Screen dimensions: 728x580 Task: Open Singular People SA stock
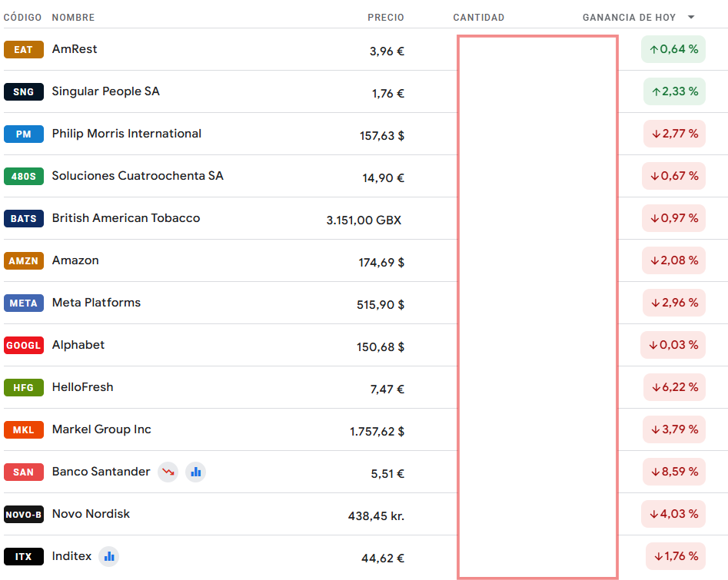tap(106, 91)
